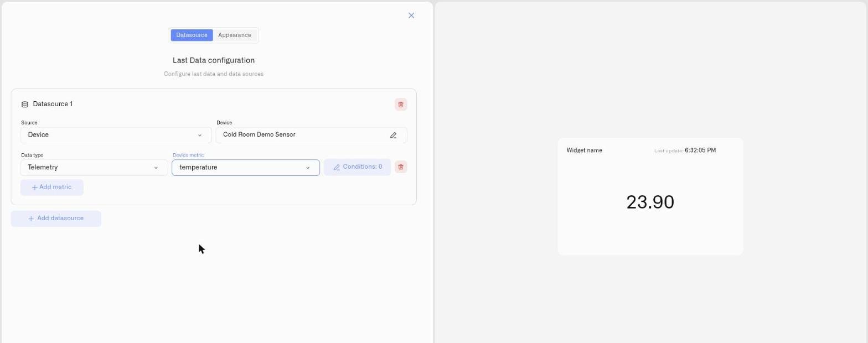Close the widget configuration panel

tap(411, 15)
